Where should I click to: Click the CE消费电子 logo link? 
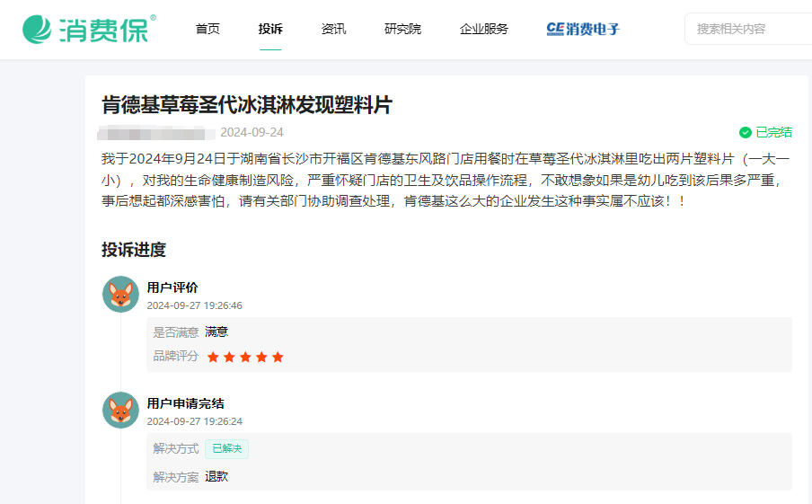click(x=583, y=29)
